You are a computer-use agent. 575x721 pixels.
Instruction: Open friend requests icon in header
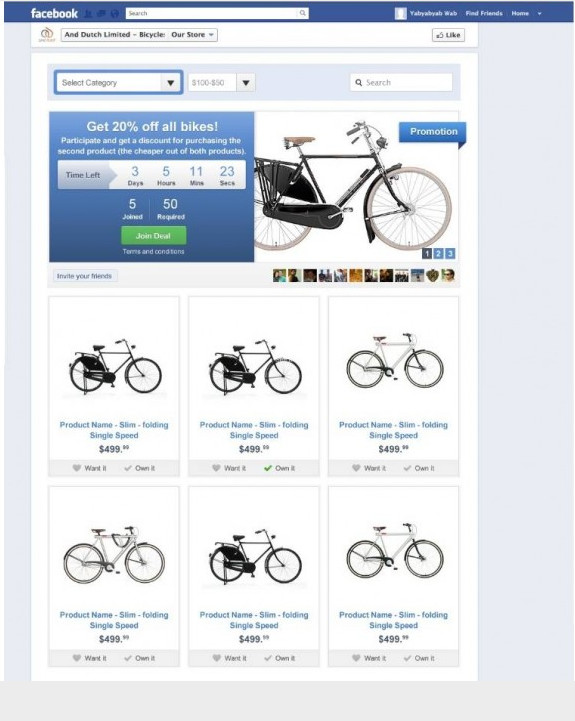tap(88, 14)
